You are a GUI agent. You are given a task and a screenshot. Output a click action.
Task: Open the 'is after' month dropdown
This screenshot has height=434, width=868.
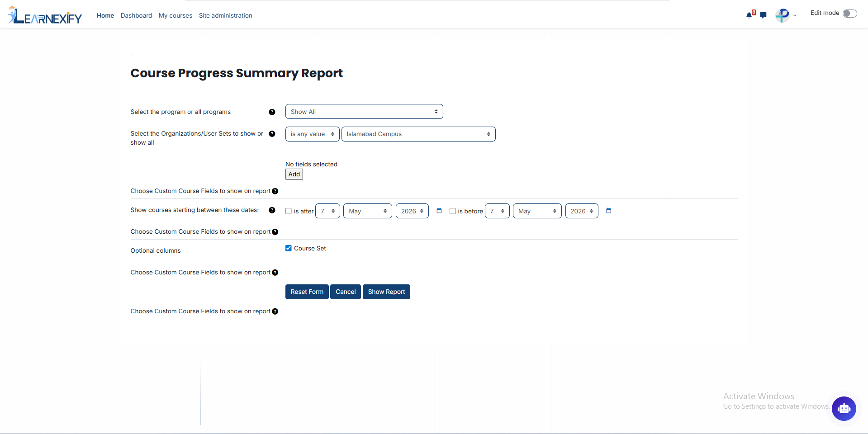tap(368, 211)
